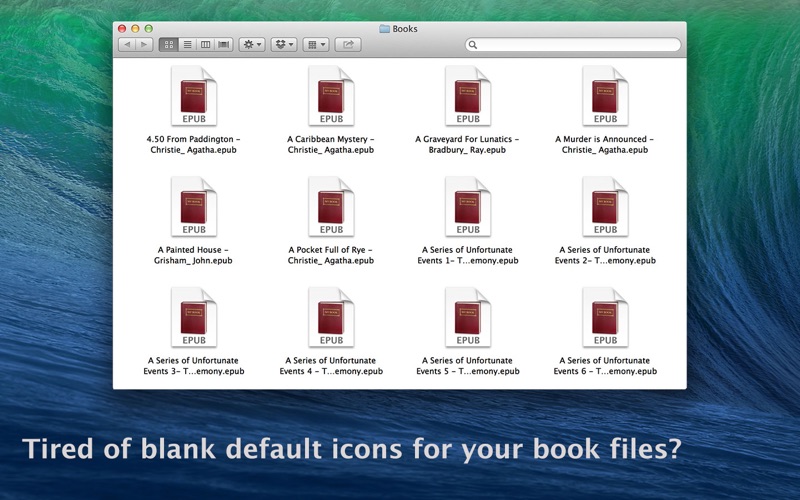This screenshot has width=800, height=500.
Task: Select Unfortunate Events 4 EPUB icon
Action: click(x=331, y=317)
